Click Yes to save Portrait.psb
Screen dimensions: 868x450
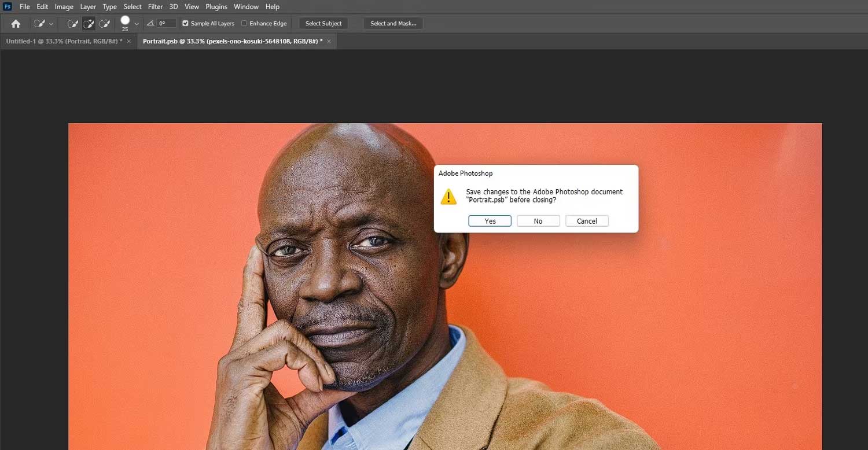[490, 221]
